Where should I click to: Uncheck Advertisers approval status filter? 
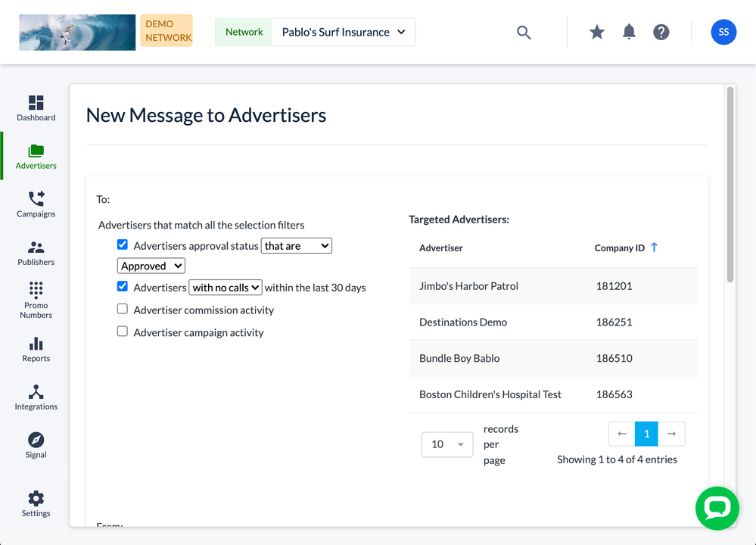click(x=123, y=245)
